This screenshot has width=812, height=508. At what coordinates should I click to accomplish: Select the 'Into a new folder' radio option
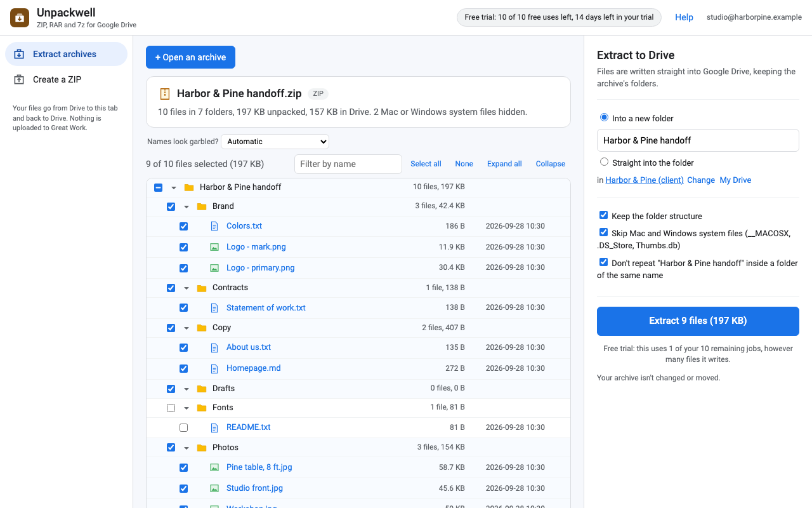(604, 117)
